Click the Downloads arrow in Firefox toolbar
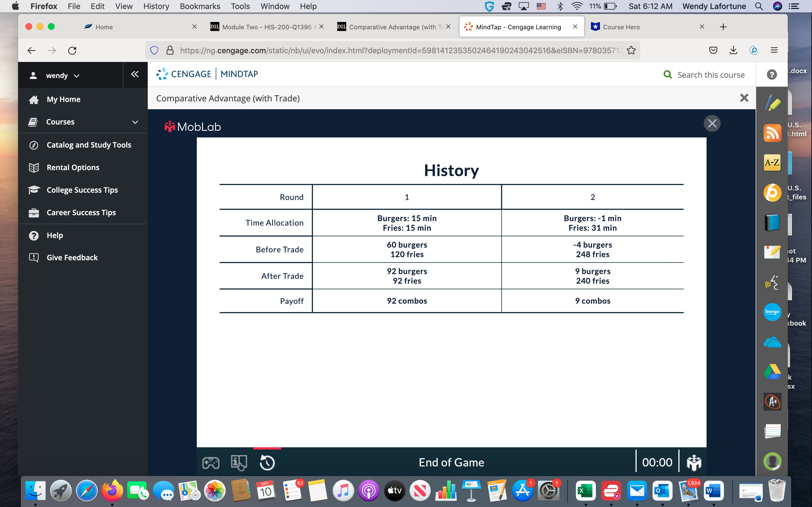Image resolution: width=812 pixels, height=507 pixels. (x=733, y=50)
